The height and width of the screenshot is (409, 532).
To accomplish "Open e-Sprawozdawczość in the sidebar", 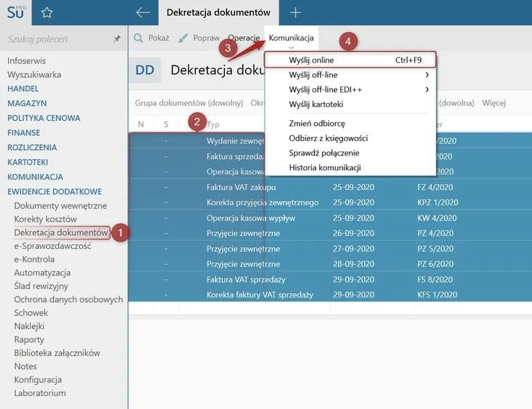I will tap(53, 246).
